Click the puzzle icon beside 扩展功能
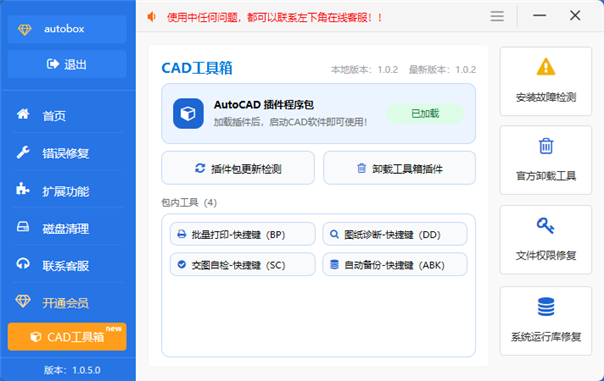The width and height of the screenshot is (604, 381). click(x=23, y=189)
